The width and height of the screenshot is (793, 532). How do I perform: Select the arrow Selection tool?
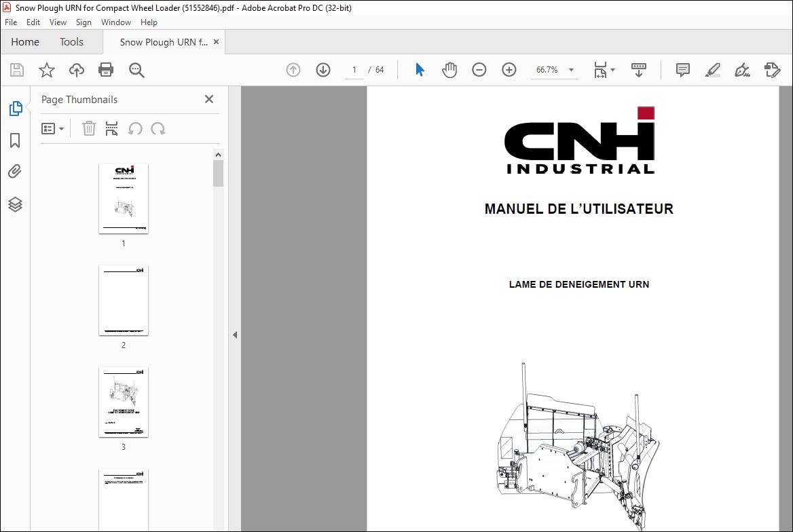tap(420, 70)
